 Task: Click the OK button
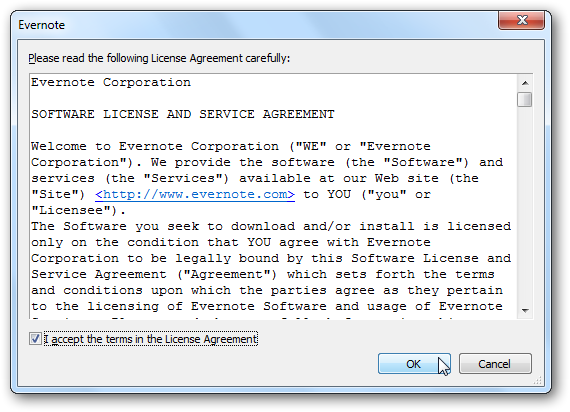[x=414, y=363]
